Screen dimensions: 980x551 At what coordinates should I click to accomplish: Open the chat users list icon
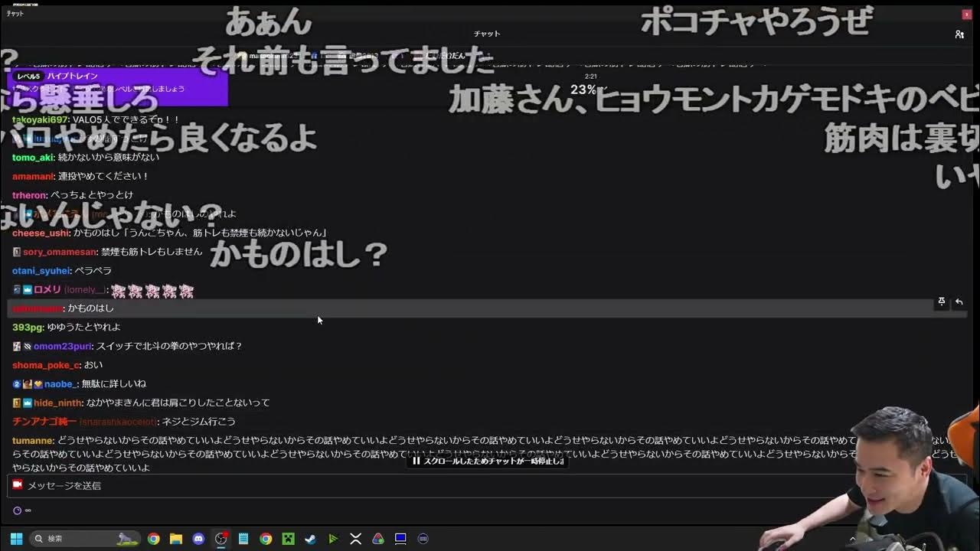click(959, 34)
